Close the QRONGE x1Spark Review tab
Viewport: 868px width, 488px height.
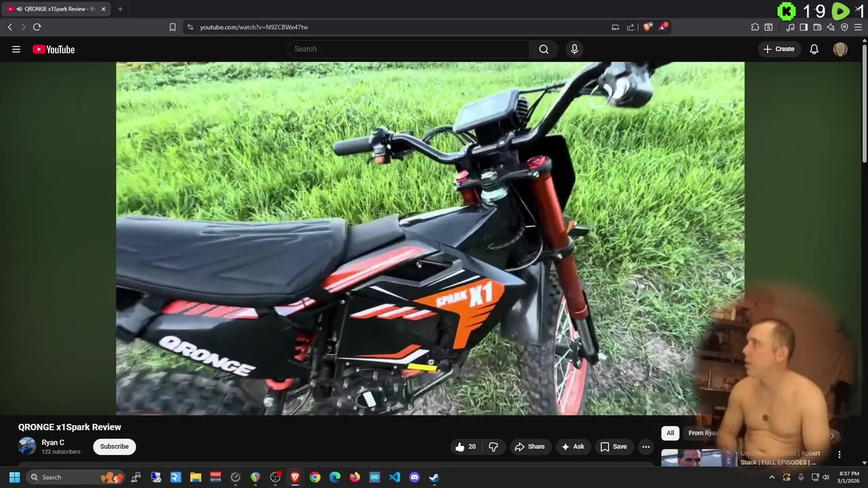(x=103, y=9)
